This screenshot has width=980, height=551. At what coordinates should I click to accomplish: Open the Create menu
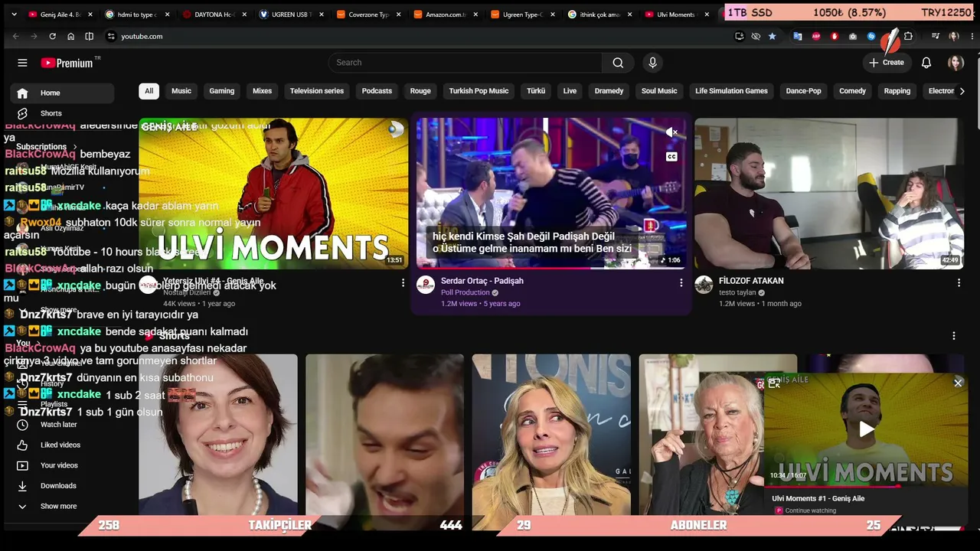(886, 63)
